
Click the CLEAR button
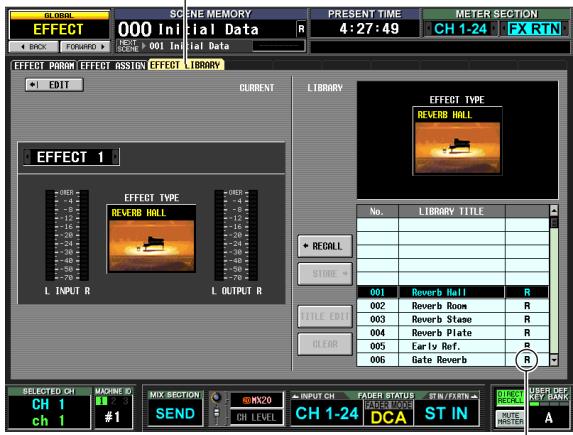click(x=325, y=344)
